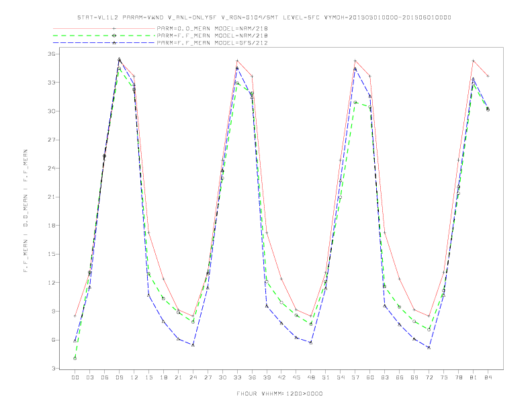Click the chart title starting with STAT=VL1L2
The height and width of the screenshot is (411, 532).
pyautogui.click(x=264, y=17)
